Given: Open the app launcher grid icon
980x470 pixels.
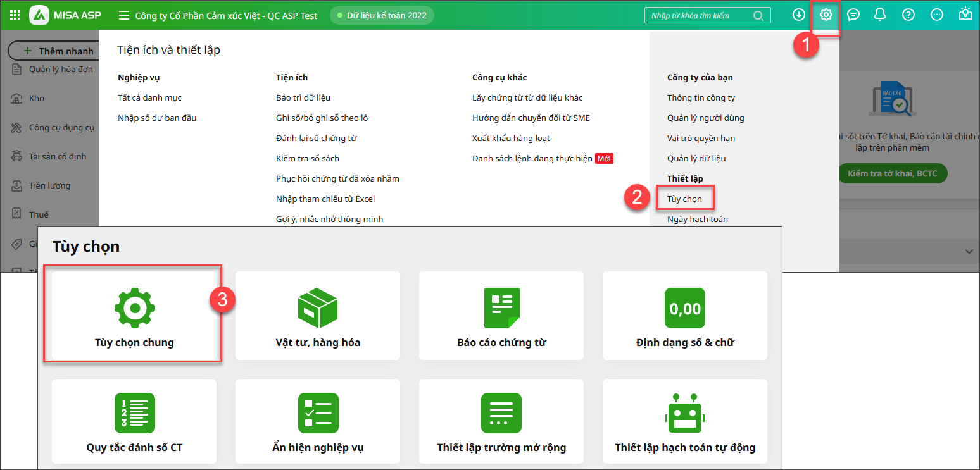Looking at the screenshot, I should tap(15, 15).
